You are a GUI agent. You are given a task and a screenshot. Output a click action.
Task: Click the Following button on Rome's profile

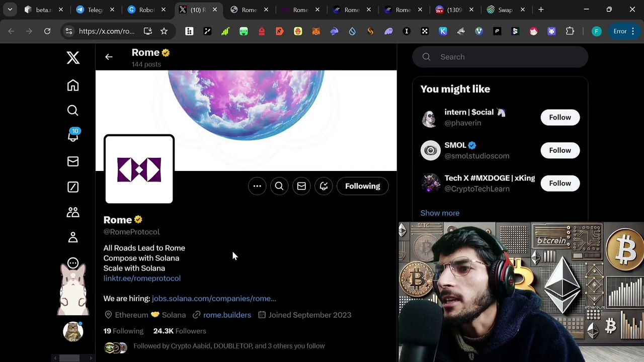(363, 186)
